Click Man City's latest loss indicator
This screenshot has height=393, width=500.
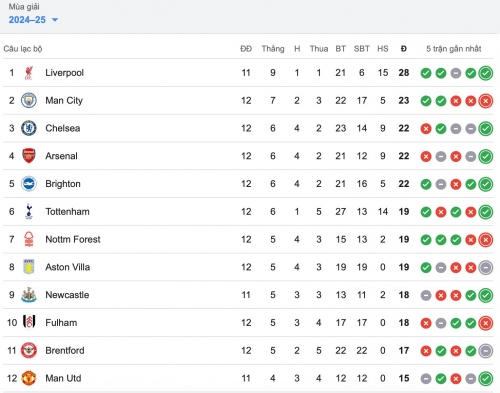click(x=486, y=101)
